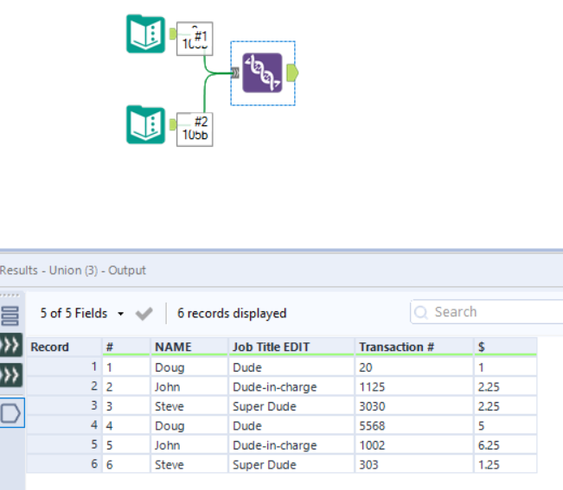Open the results metadata view icon

point(10,316)
